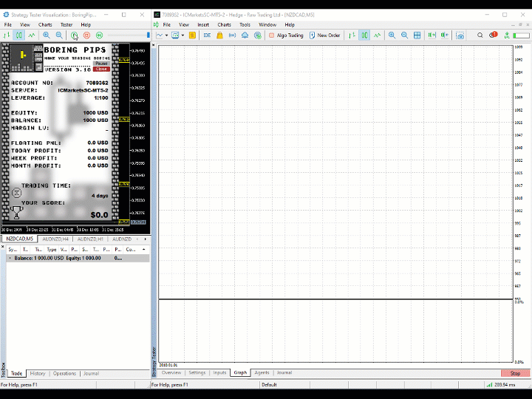Viewport: 532px width, 399px height.
Task: Toggle bar chart mode in visualization toolbar
Action: coord(7,35)
